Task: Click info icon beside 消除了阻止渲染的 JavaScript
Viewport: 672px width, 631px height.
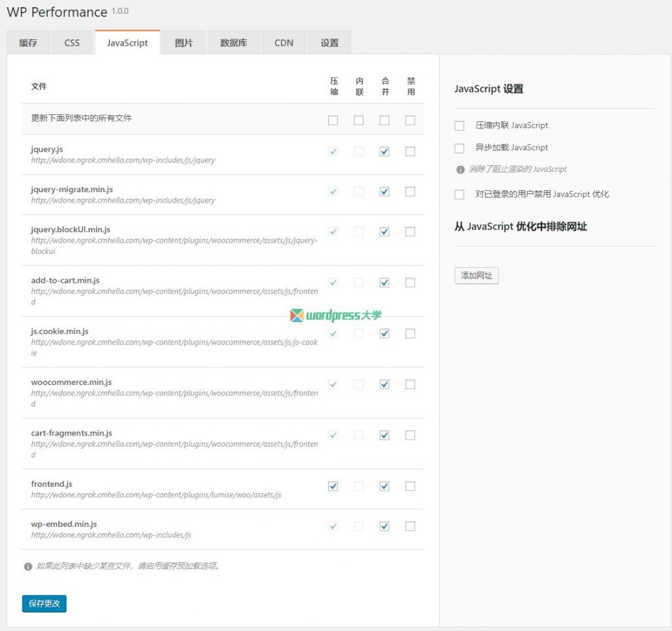Action: (x=460, y=170)
